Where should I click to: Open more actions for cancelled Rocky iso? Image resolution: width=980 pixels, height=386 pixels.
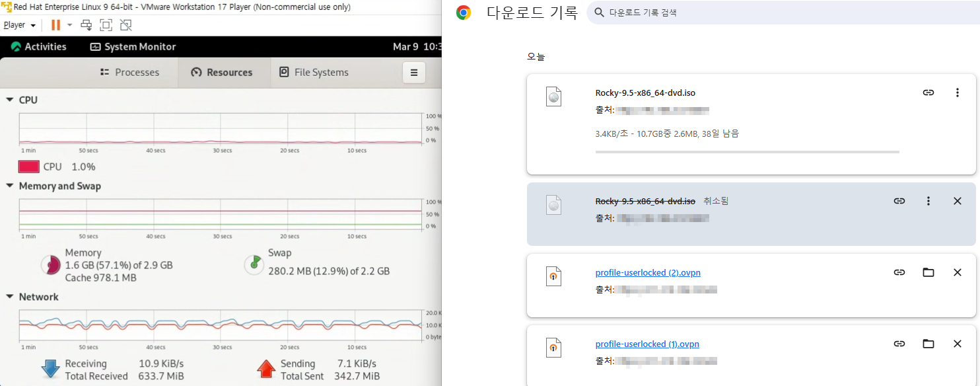tap(928, 201)
